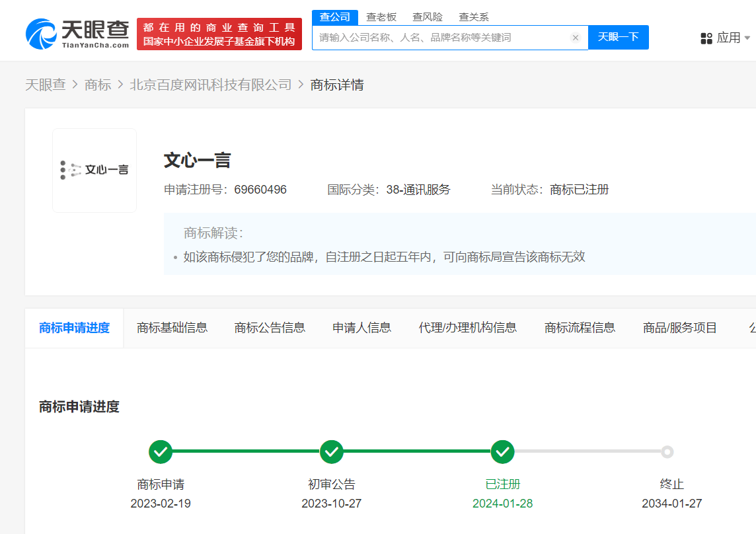
Task: Follow the 北京百度网讯科技有限公司 breadcrumb link
Action: point(210,85)
